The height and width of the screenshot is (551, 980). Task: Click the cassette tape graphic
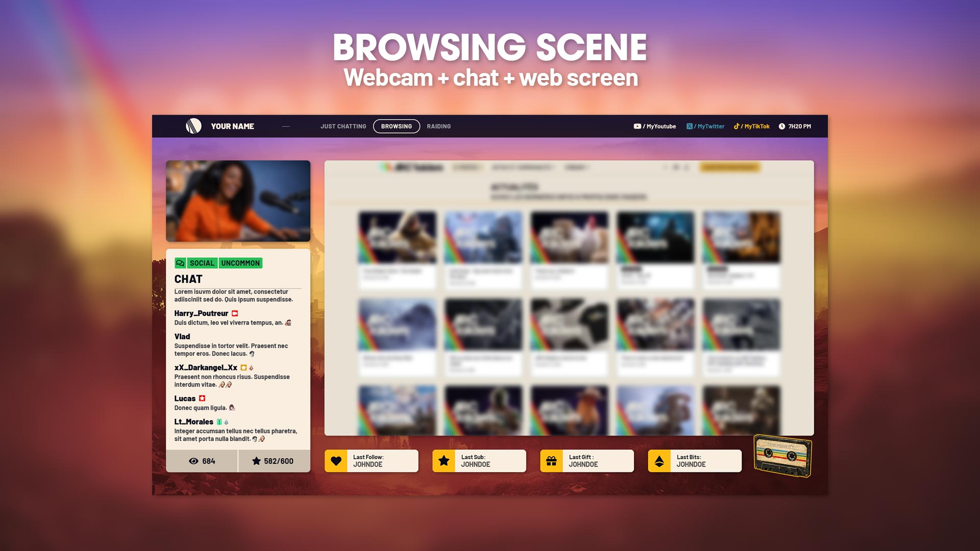(782, 456)
